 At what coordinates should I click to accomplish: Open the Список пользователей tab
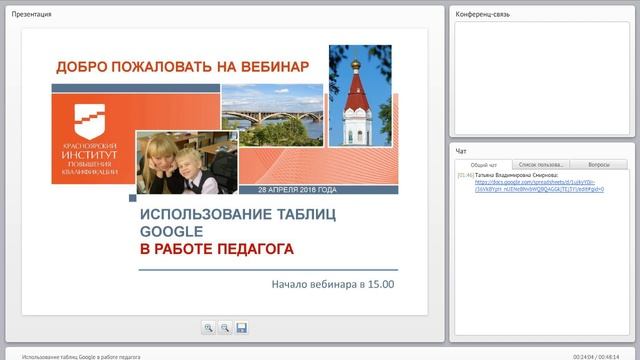[x=541, y=164]
